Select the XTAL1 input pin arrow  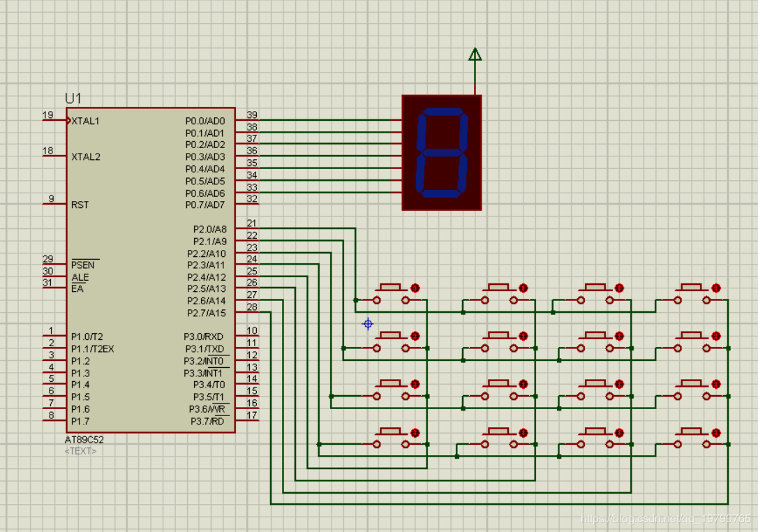(x=68, y=120)
